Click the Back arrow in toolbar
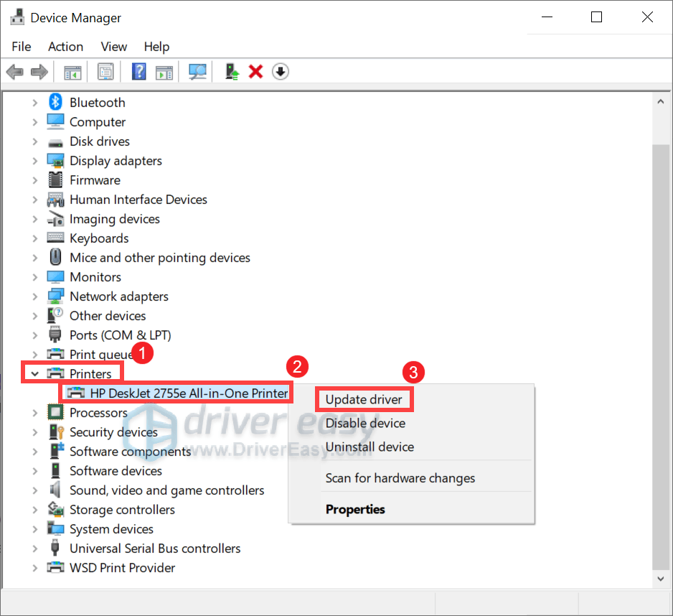 [14, 72]
